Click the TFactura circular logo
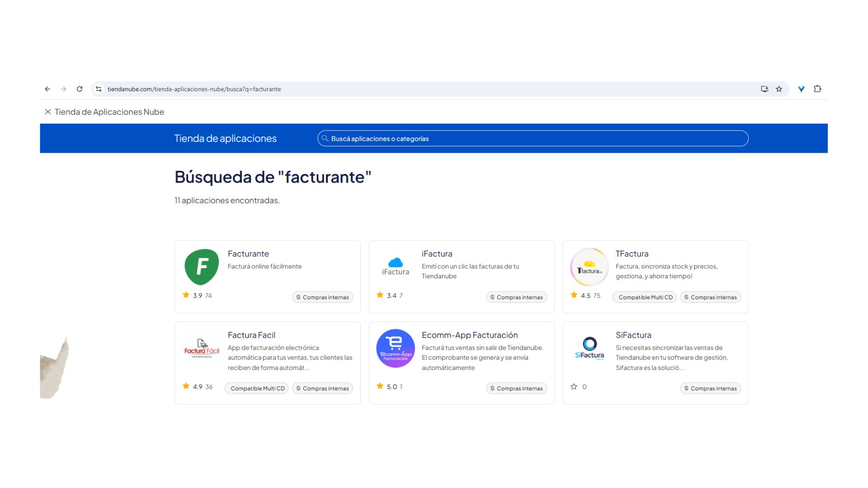 pos(589,267)
